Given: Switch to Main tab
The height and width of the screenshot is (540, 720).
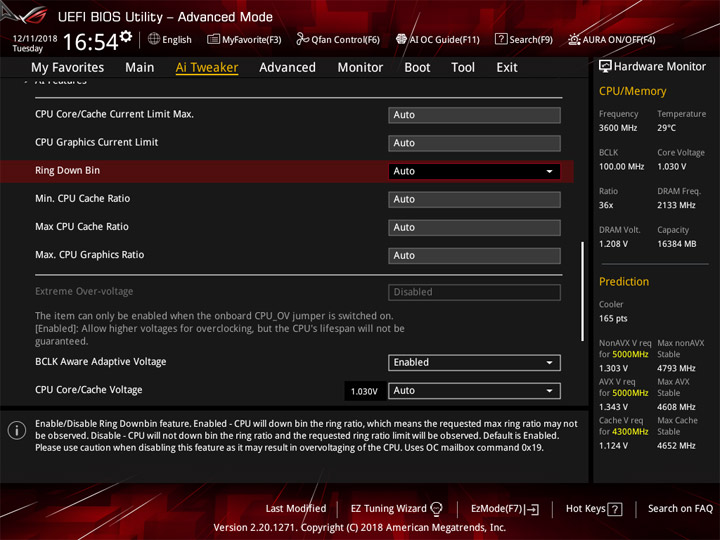Looking at the screenshot, I should click(x=140, y=68).
